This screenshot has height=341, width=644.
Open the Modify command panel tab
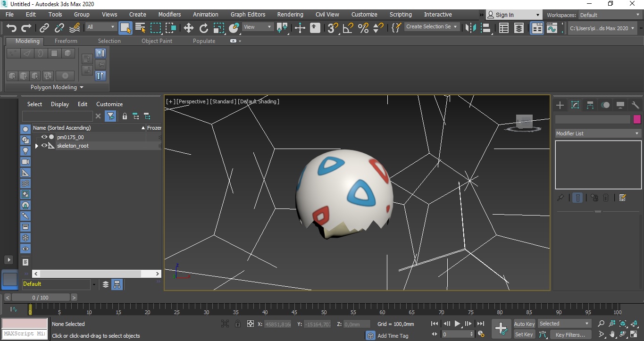point(575,105)
